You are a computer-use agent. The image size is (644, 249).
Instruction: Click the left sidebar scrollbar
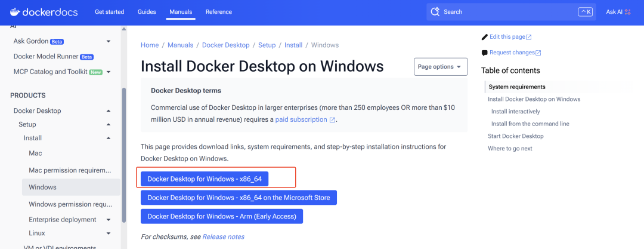pyautogui.click(x=124, y=155)
